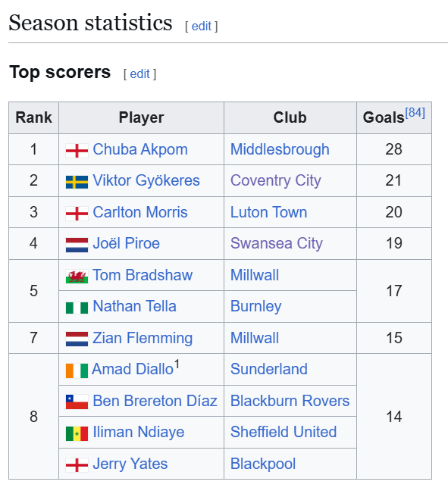Click the Chile flag beside Ben Brereton Díaz

coord(77,402)
